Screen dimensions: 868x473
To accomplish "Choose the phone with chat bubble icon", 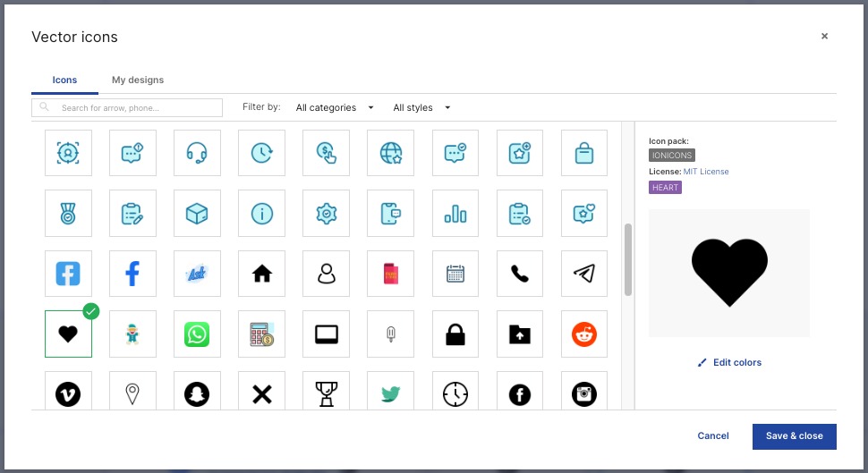I will pyautogui.click(x=391, y=213).
